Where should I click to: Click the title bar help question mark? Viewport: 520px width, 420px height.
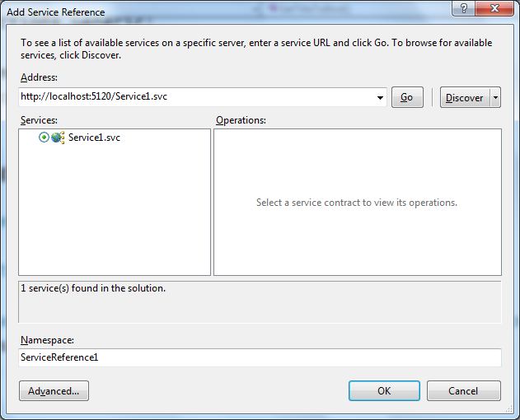(x=466, y=7)
